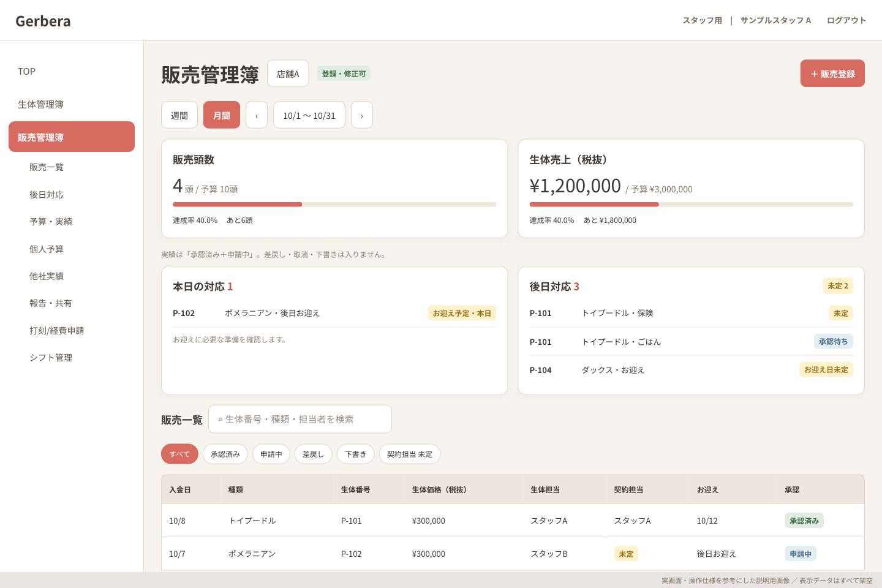This screenshot has height=588, width=882.
Task: Open today's P-102 ポメラニアン・後日お迎え row
Action: point(334,313)
